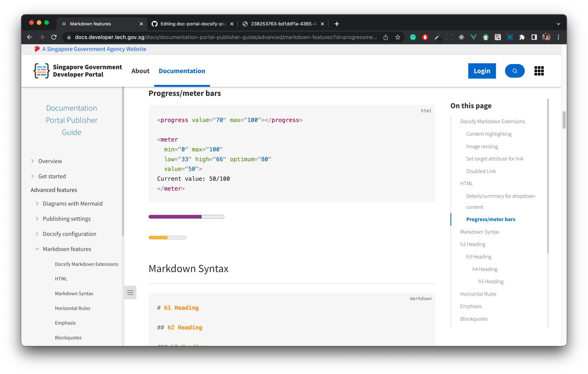Screen dimensions: 588x374
Task: Jump to h3 Heading in On this page
Action: (479, 257)
